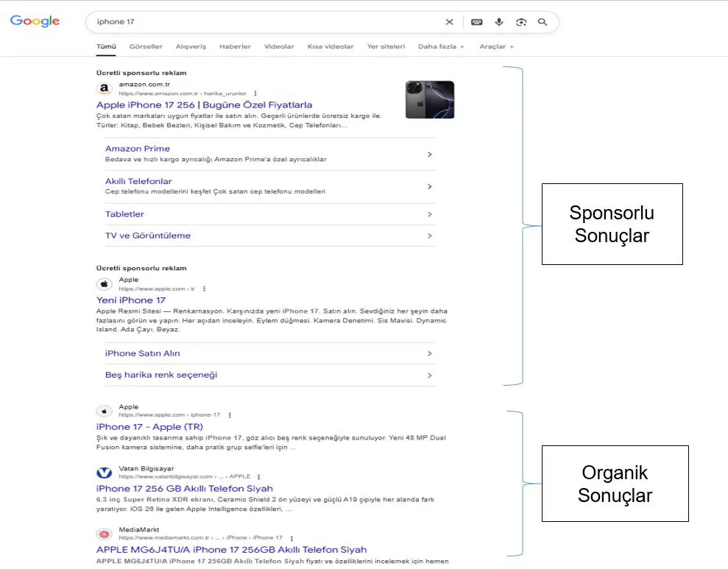
Task: Open the TV ve Görüntüleme sitelink
Action: 148,236
